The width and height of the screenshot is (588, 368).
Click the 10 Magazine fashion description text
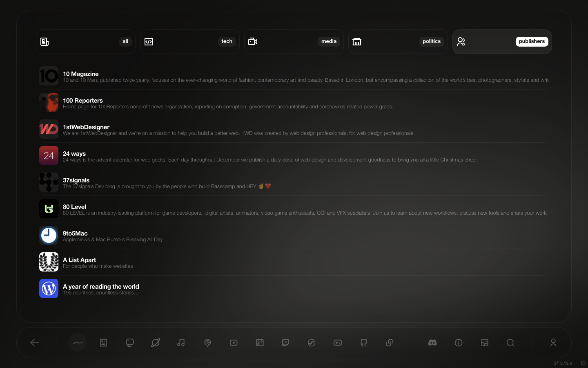(305, 80)
